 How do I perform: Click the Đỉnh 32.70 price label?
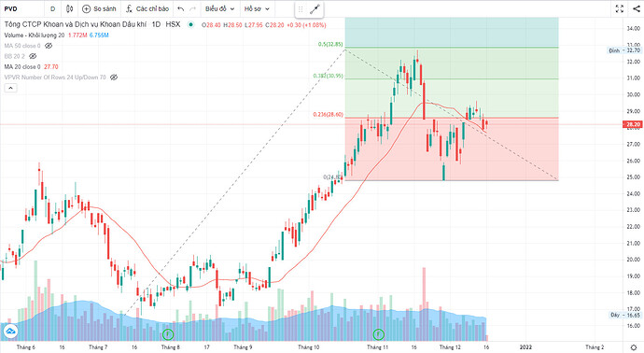(624, 50)
